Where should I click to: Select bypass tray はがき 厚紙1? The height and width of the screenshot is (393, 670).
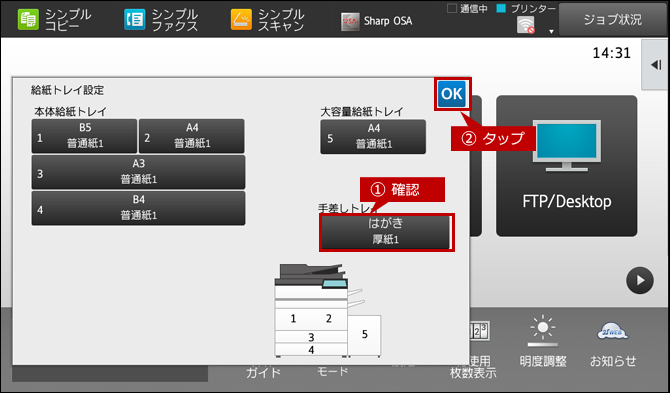386,232
